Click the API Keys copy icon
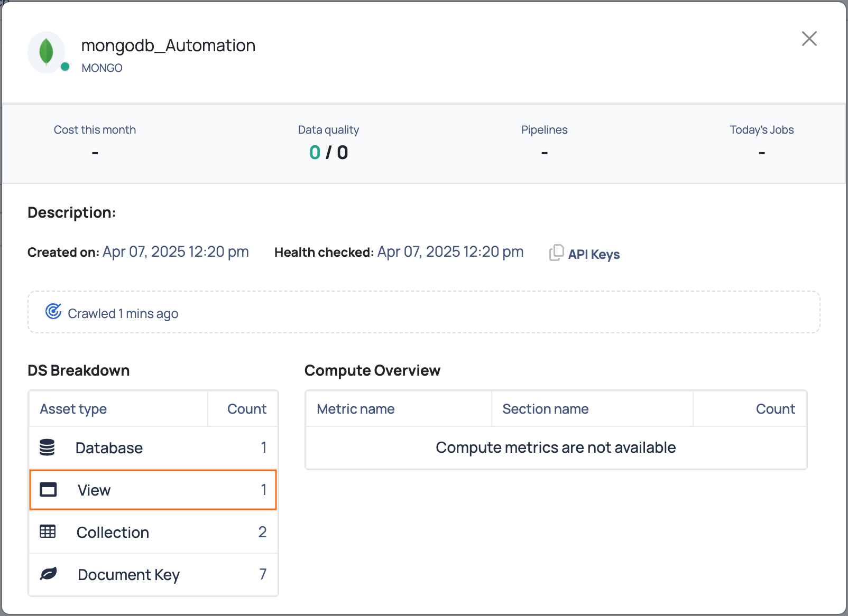 point(556,253)
